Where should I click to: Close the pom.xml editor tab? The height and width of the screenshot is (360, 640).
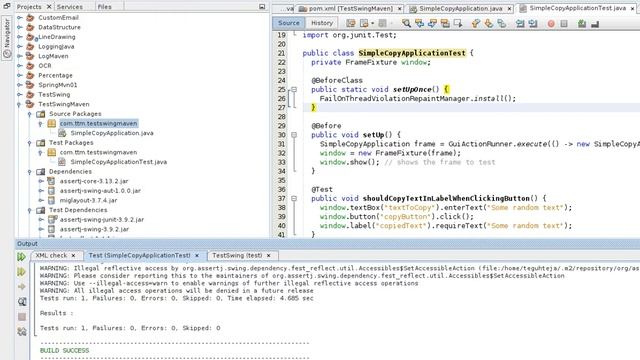(x=400, y=9)
